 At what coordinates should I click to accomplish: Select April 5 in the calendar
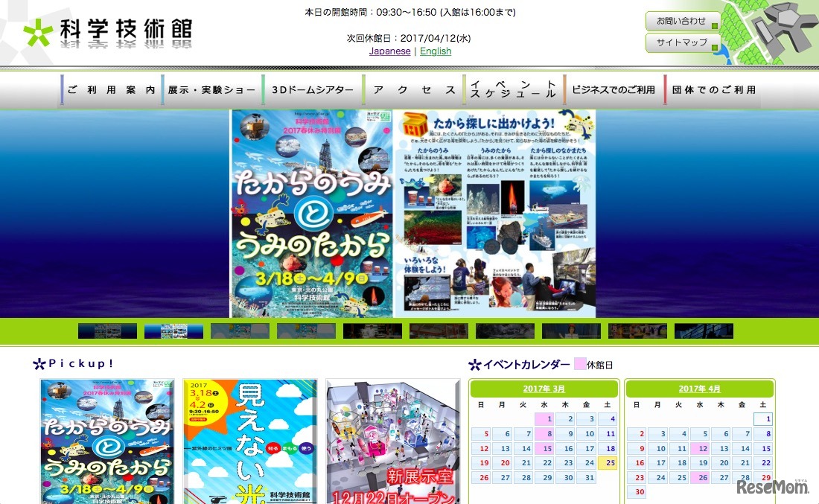coord(699,433)
